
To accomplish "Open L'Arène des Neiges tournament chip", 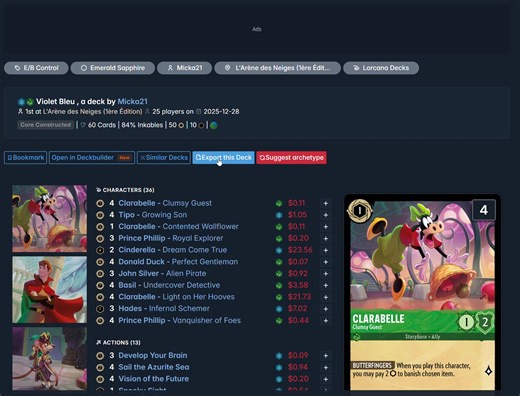I will (278, 68).
